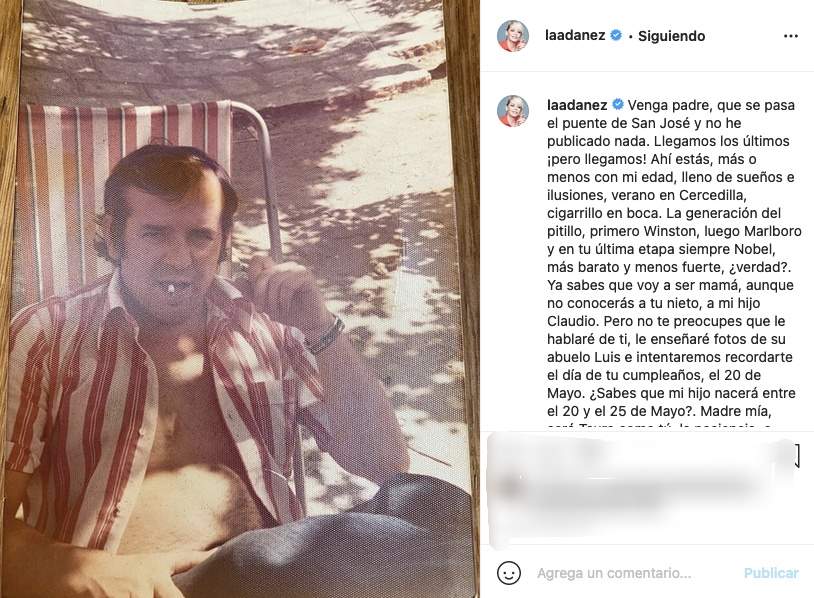This screenshot has width=814, height=598.
Task: Click the cigarette in the photo
Action: click(172, 289)
